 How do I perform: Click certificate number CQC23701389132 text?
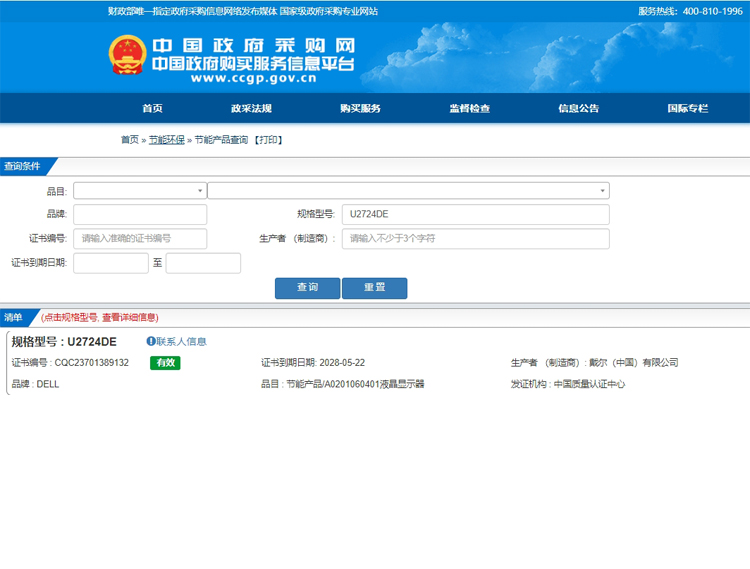92,362
